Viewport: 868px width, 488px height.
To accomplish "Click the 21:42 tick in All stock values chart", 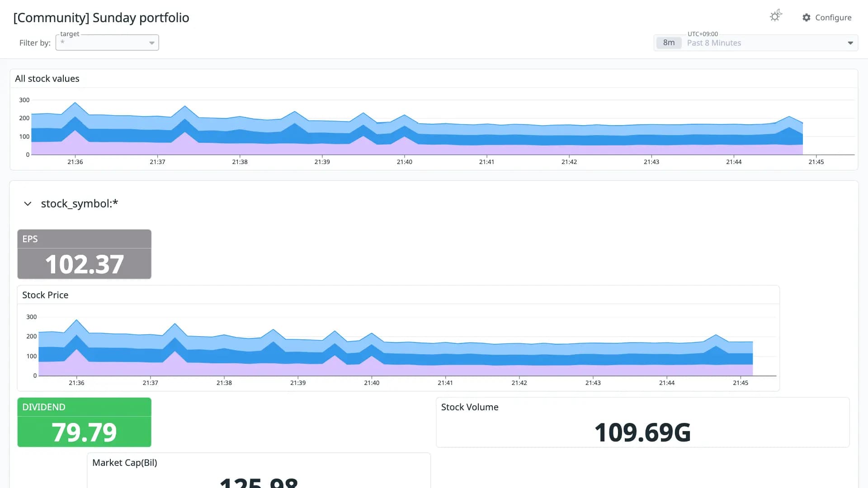I will click(x=569, y=162).
